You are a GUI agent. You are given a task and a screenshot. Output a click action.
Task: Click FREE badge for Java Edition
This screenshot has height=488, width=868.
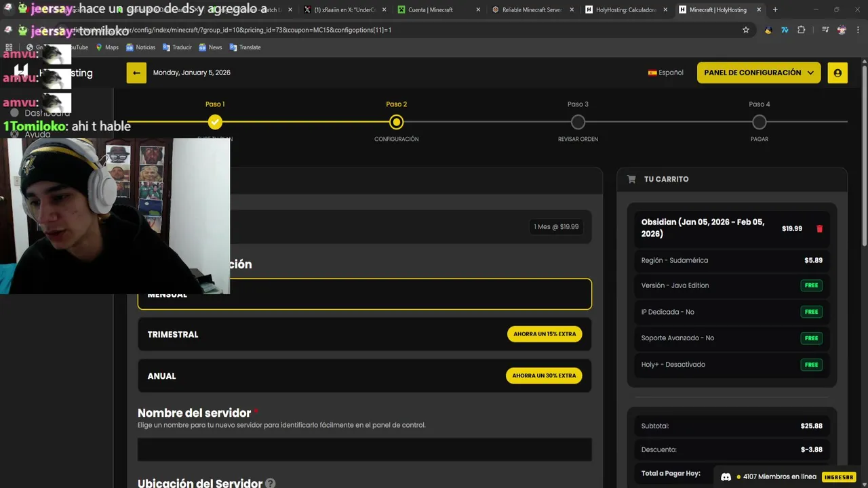tap(811, 285)
